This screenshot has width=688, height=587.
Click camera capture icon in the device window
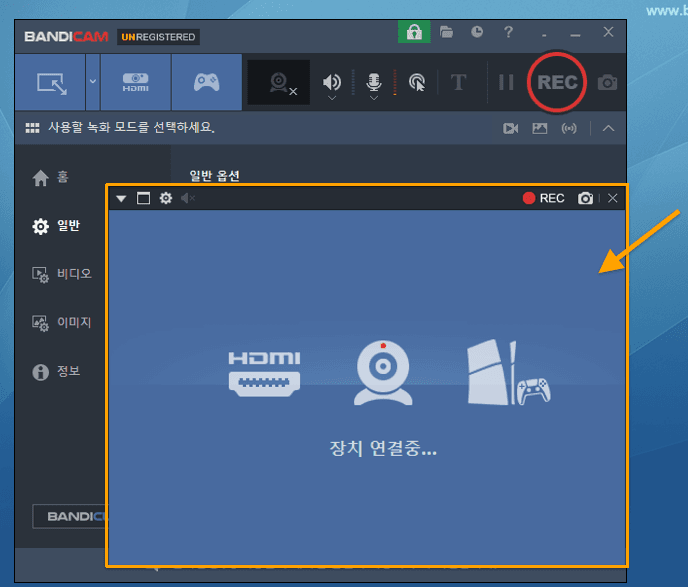click(x=585, y=198)
